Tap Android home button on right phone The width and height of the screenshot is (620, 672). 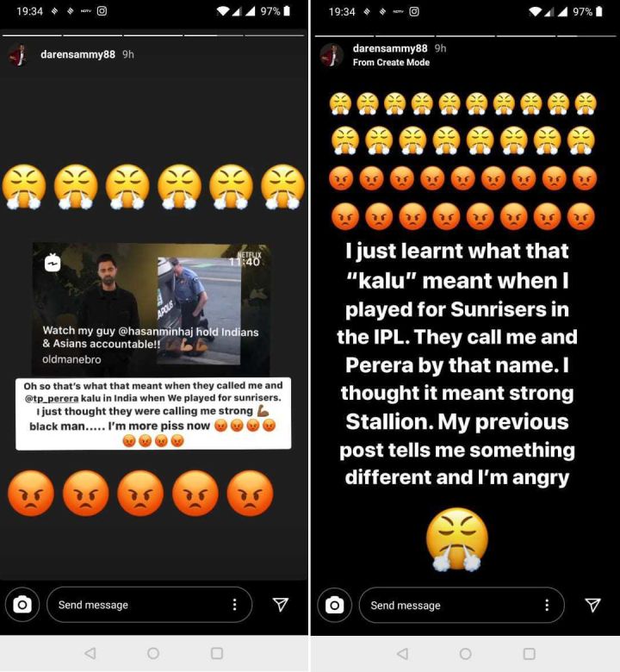click(x=465, y=654)
